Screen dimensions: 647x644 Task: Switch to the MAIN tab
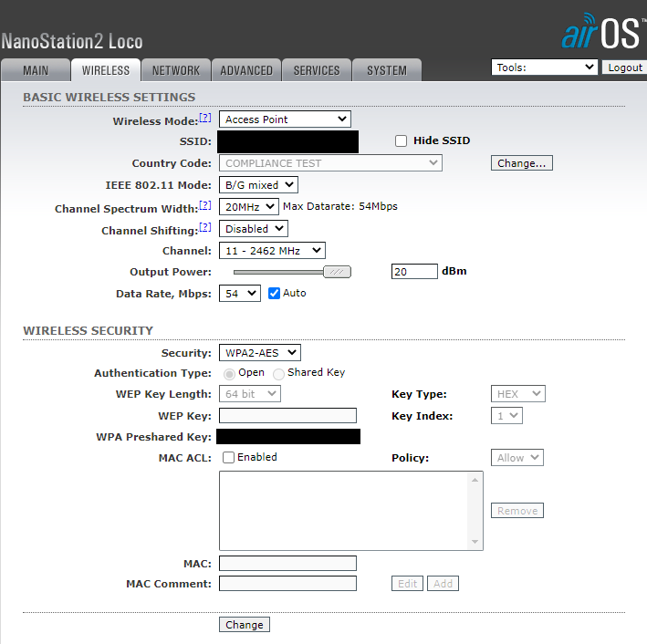click(36, 70)
